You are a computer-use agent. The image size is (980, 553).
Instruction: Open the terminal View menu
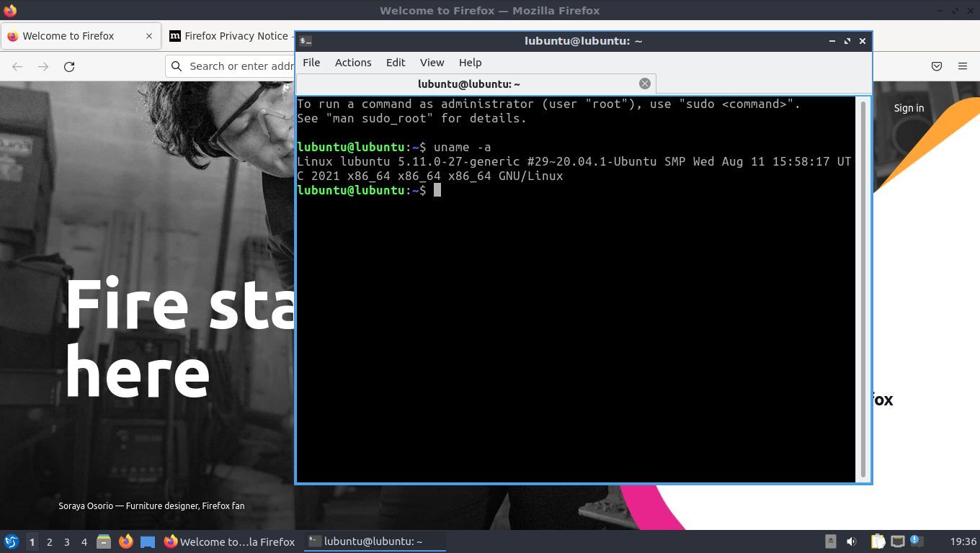432,63
